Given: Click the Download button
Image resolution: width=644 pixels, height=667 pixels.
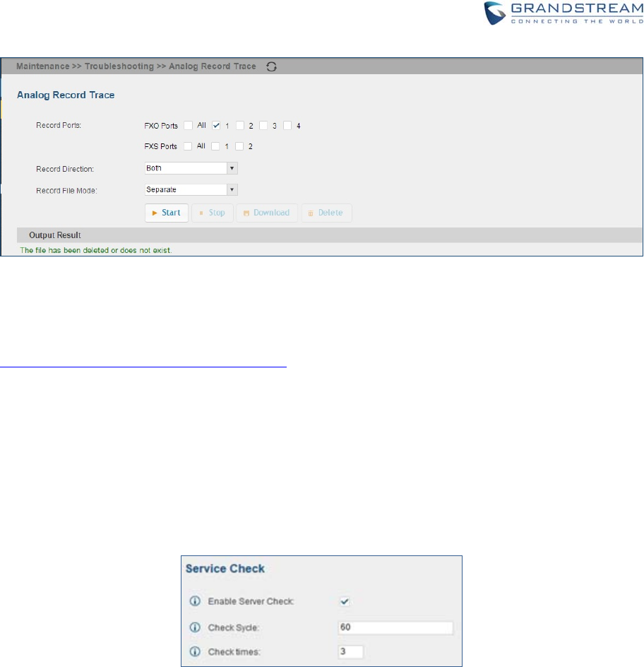Looking at the screenshot, I should coord(267,213).
